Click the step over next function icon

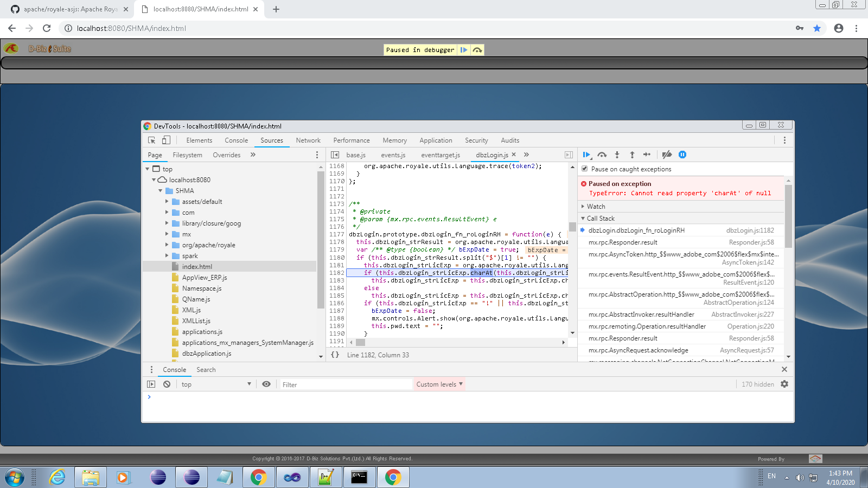[602, 155]
